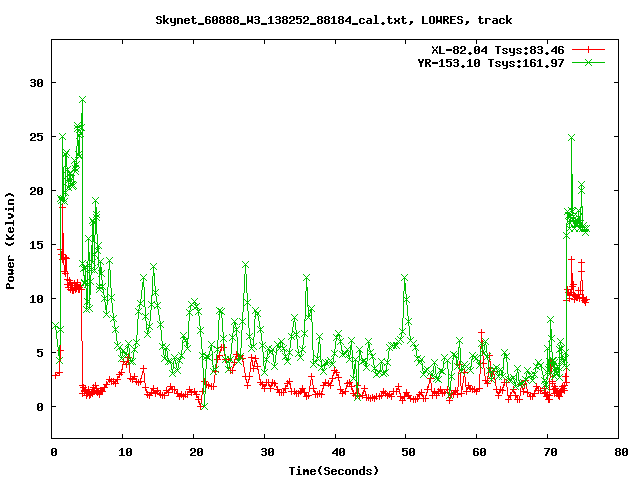Click the y-axis tick label 15
This screenshot has width=640, height=480.
(x=36, y=245)
